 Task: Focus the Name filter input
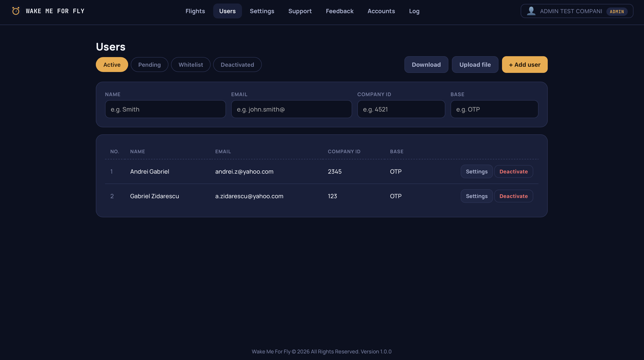pos(165,109)
